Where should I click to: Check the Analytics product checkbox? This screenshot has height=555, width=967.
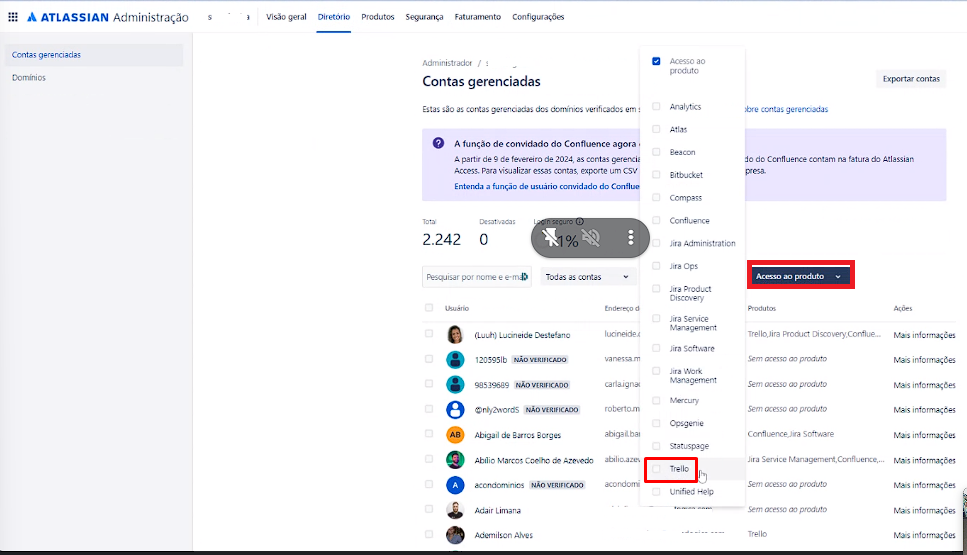tap(656, 106)
